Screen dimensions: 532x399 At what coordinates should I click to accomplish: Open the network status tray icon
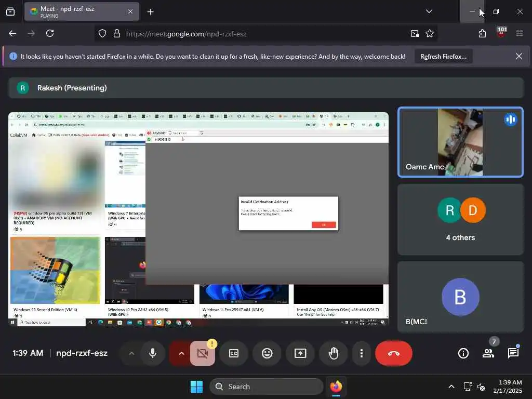click(x=468, y=387)
